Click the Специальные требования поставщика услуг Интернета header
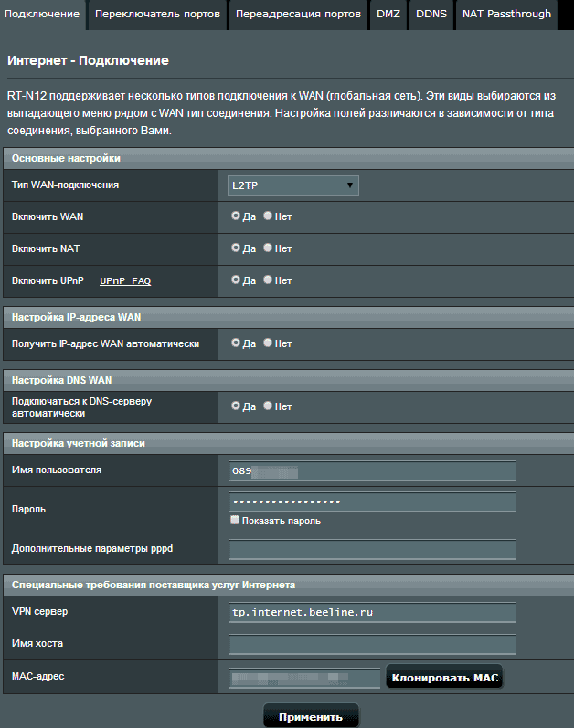Screen dimensions: 574x728 pyautogui.click(x=289, y=585)
